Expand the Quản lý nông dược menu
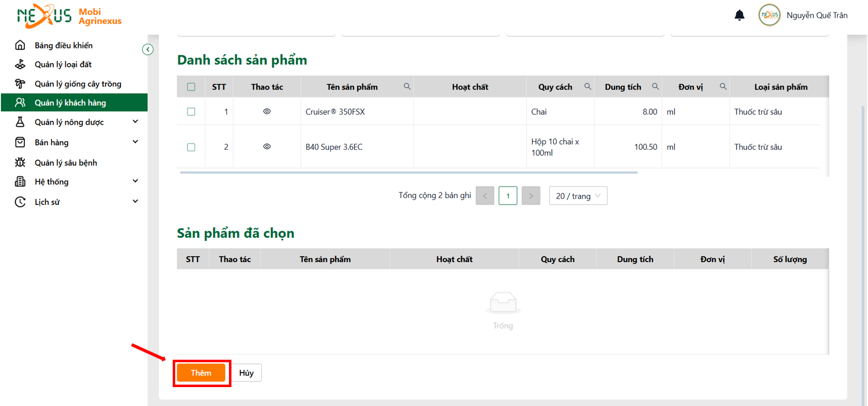The width and height of the screenshot is (868, 406). (x=75, y=122)
